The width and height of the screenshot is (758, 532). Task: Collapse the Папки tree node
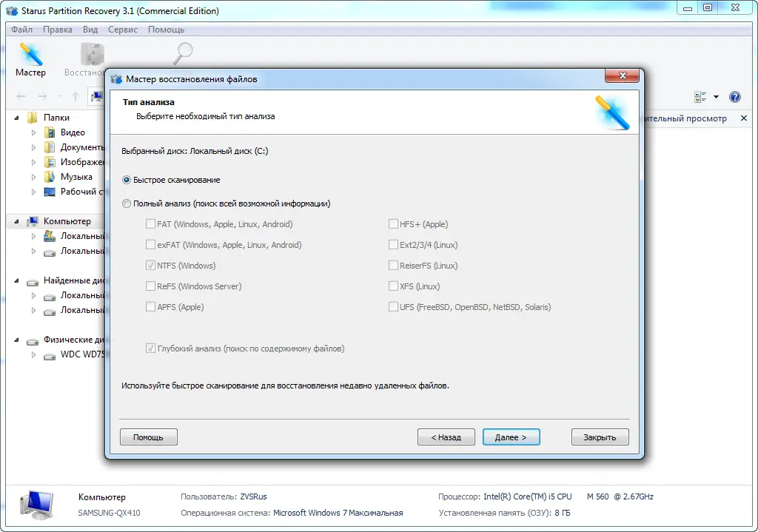[16, 118]
